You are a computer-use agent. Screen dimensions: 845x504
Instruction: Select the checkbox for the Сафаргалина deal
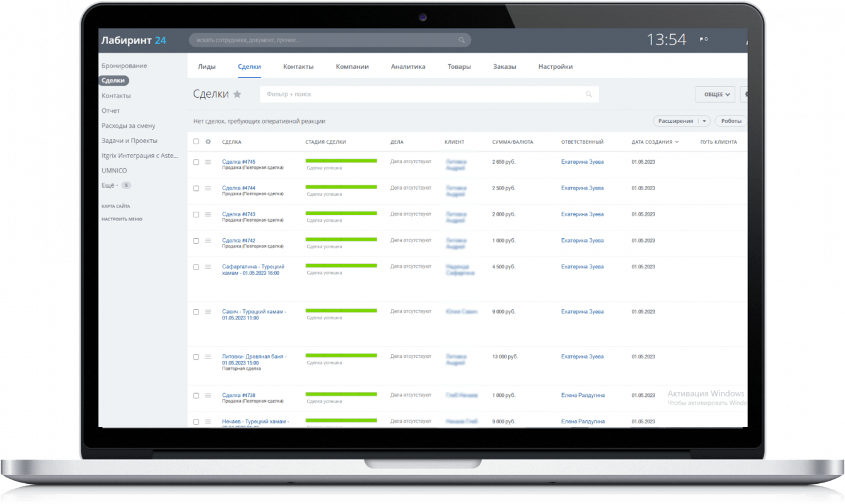point(196,267)
